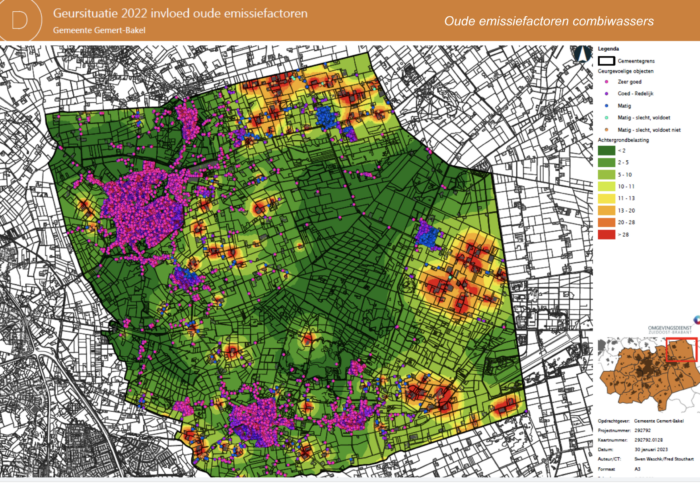Viewport: 700px width, 485px height.
Task: Click the purple 'Goed - Redelijk' legend dot
Action: tap(606, 94)
